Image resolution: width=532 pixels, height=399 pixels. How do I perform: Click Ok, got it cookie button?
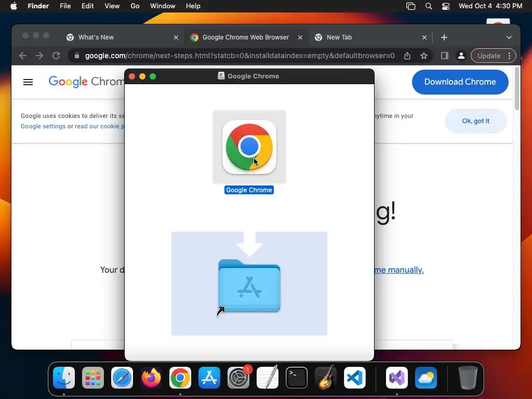(476, 121)
